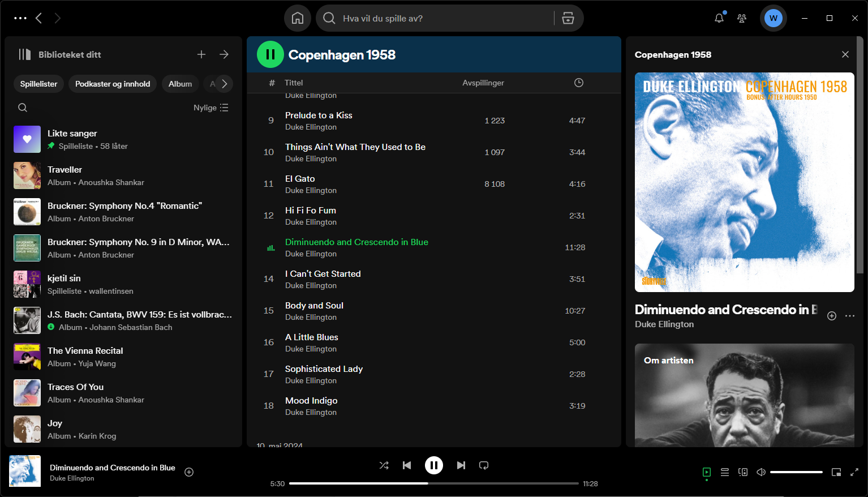Screen dimensions: 868x497
Task: Collapse the Biblioteket ditt library icon
Action: click(25, 54)
